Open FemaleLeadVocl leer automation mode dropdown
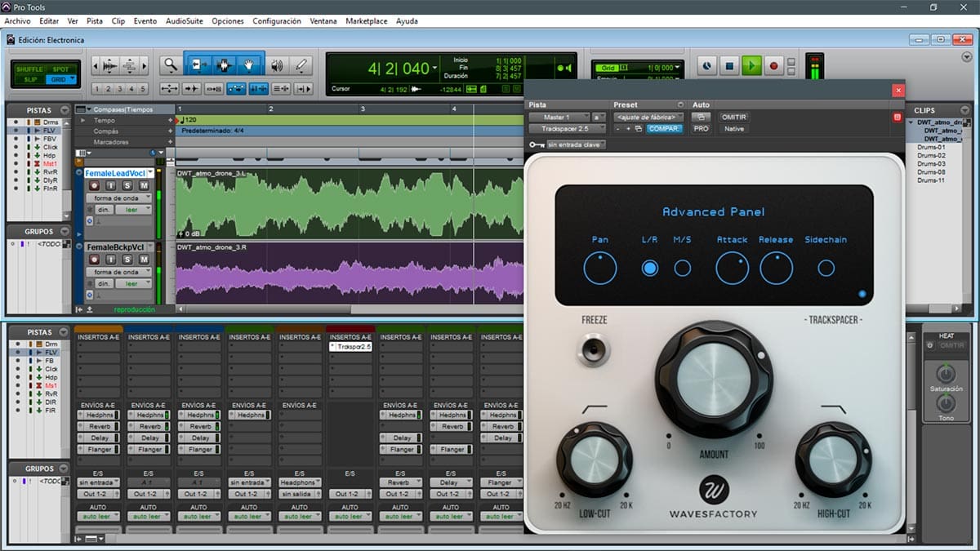This screenshot has height=551, width=980. [134, 210]
